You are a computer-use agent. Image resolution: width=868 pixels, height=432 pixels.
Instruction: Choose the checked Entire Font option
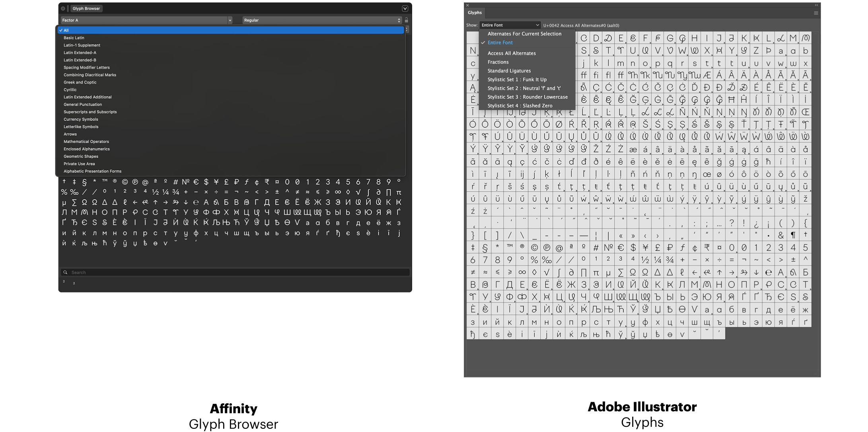tap(500, 43)
